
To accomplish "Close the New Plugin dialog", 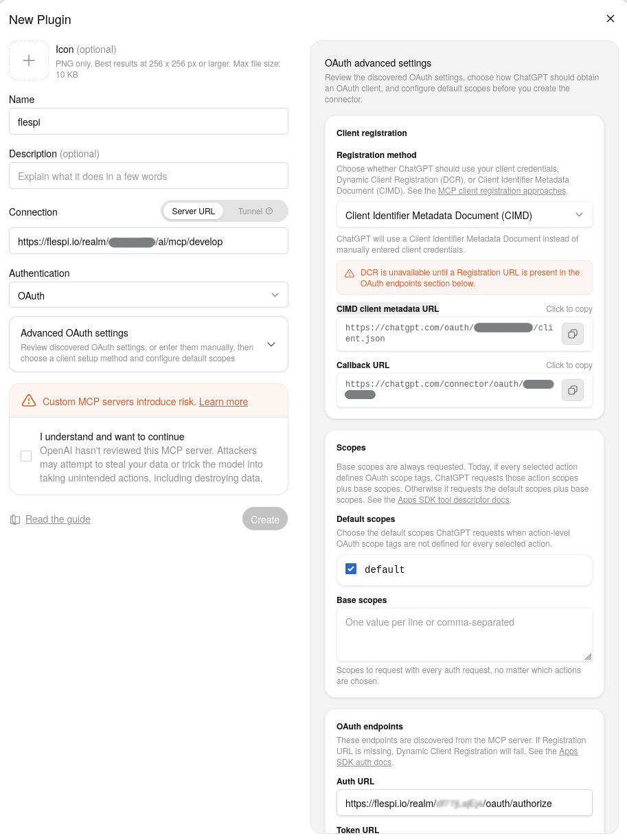I will click(610, 19).
